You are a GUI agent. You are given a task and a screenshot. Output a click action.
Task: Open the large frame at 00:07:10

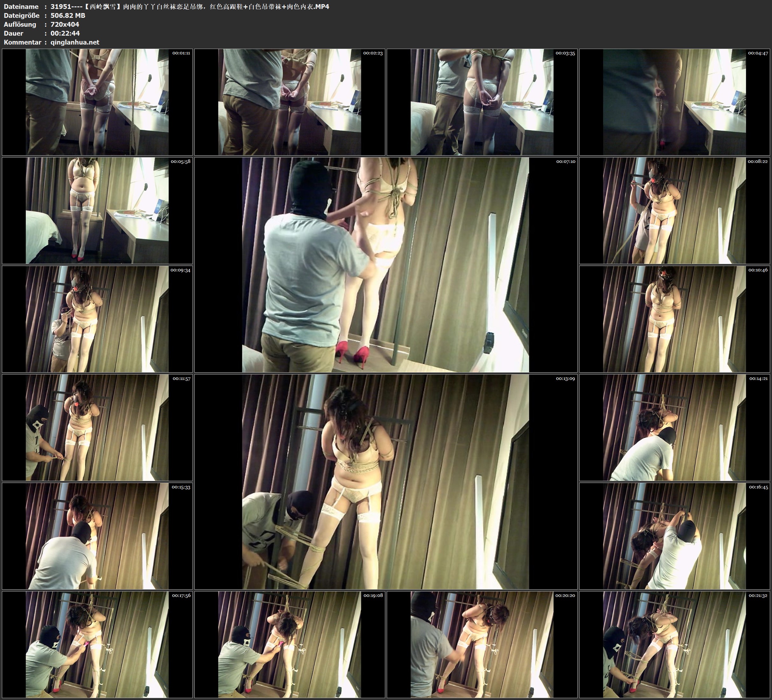pos(386,265)
